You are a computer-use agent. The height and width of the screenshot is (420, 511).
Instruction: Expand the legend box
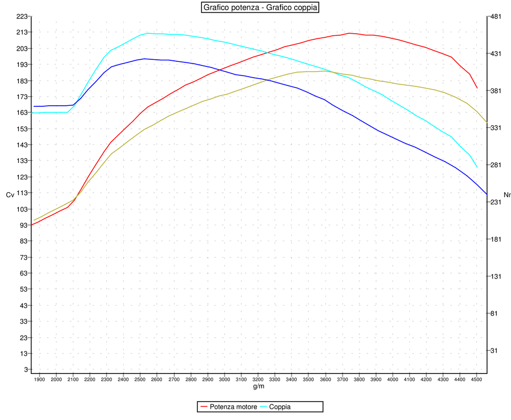tap(261, 406)
